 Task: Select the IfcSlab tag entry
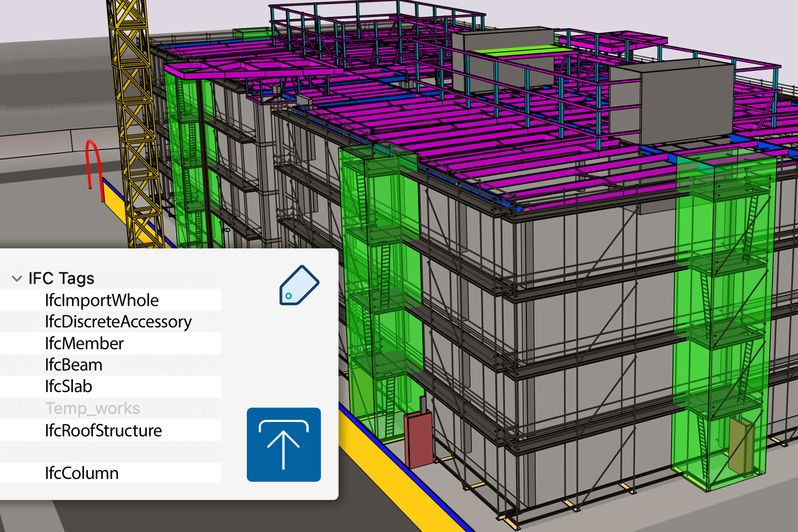[x=69, y=386]
